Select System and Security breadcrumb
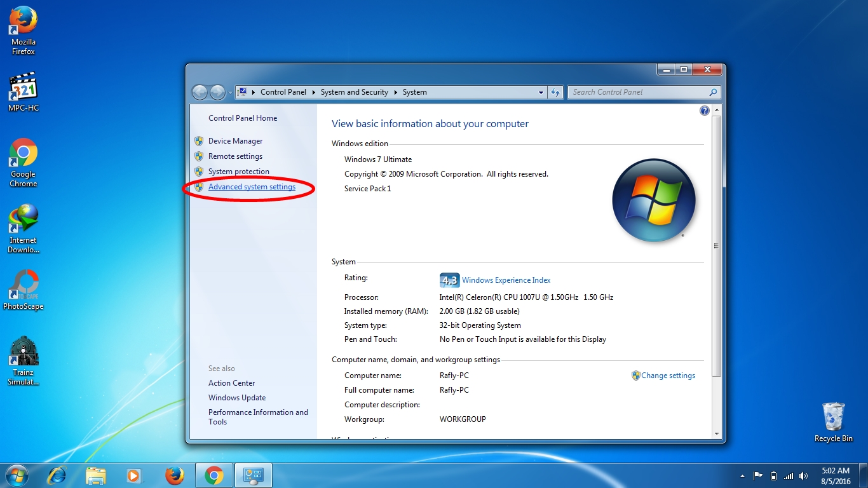868x488 pixels. pyautogui.click(x=355, y=92)
